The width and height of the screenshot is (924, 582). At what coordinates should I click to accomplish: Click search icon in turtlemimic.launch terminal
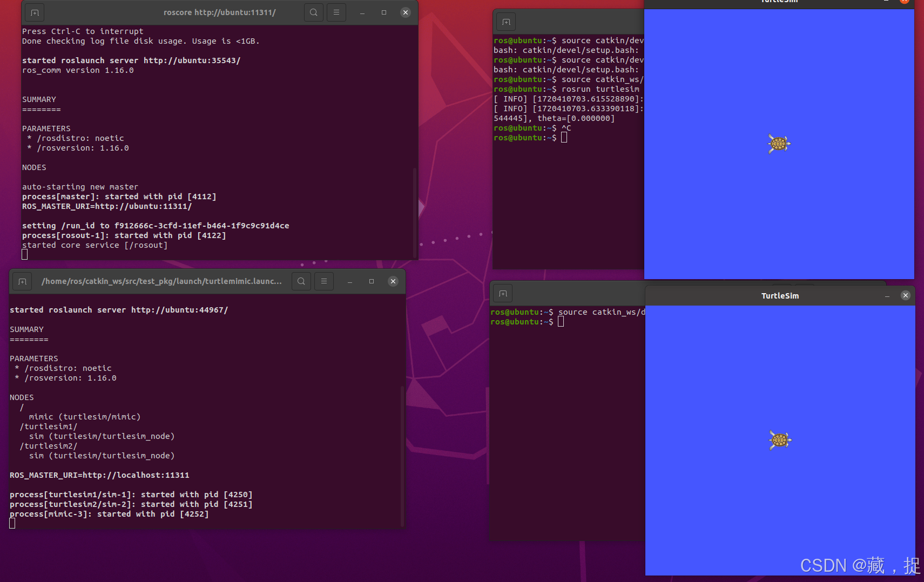pos(301,281)
